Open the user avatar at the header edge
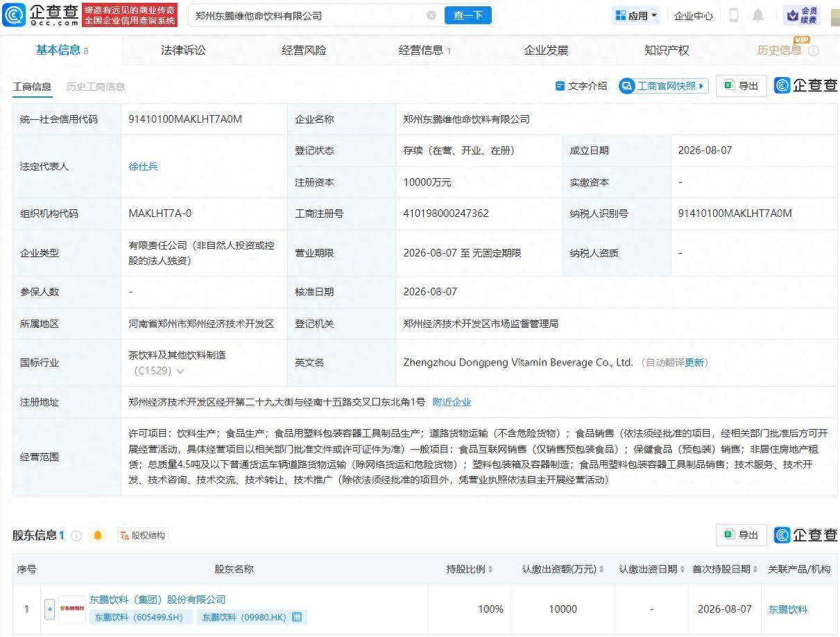Image resolution: width=840 pixels, height=637 pixels. [x=834, y=16]
